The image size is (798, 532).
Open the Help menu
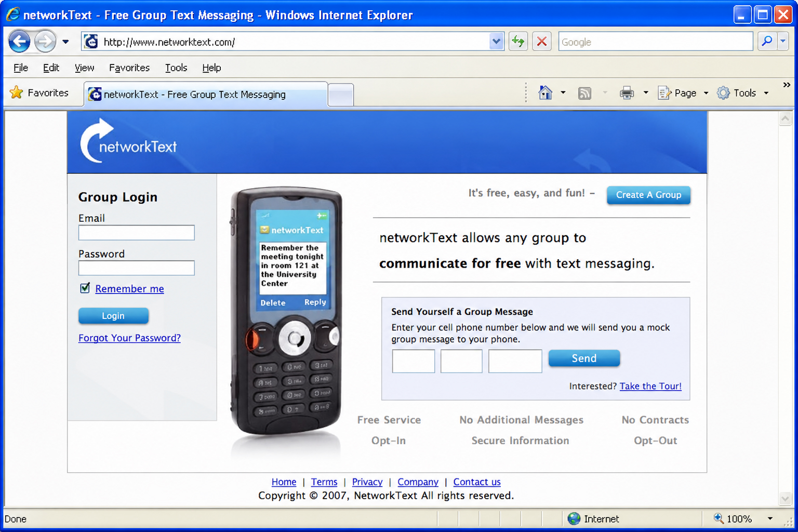pyautogui.click(x=211, y=68)
